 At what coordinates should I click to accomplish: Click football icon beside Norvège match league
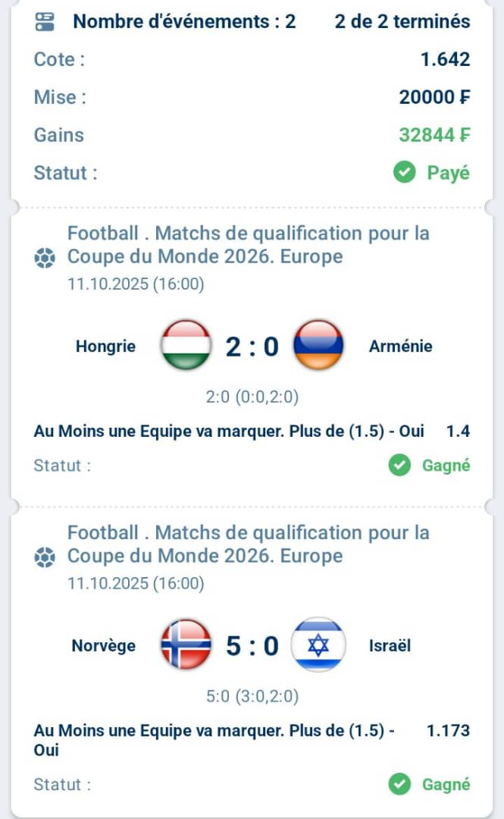tap(45, 557)
